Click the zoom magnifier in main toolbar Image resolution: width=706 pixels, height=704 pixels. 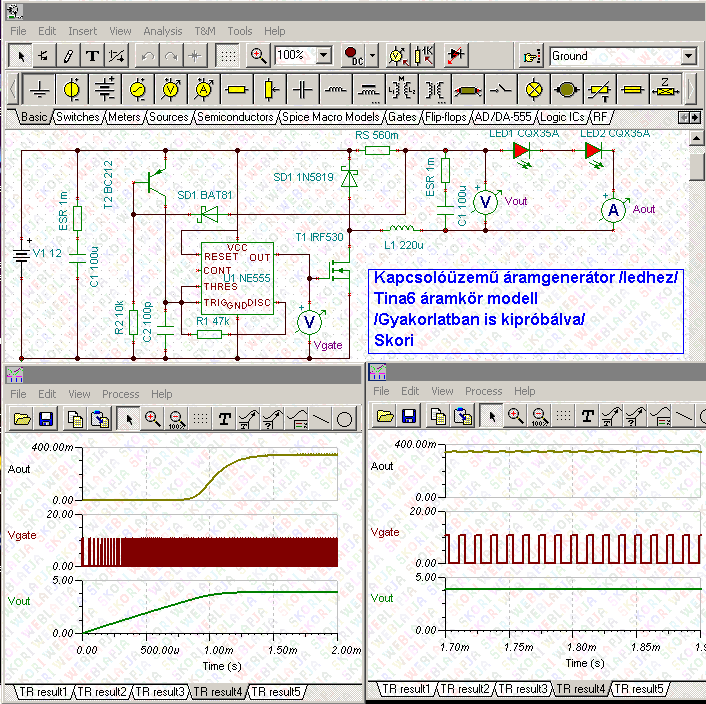coord(259,55)
